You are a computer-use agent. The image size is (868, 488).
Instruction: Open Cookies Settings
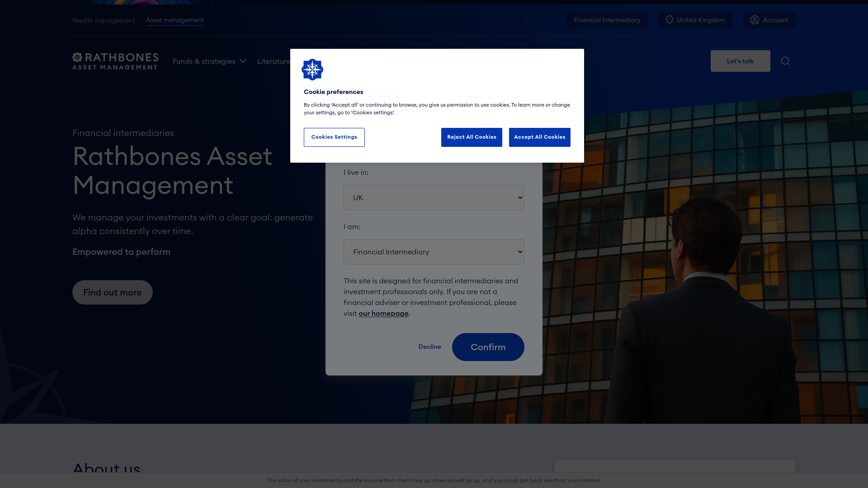point(334,137)
